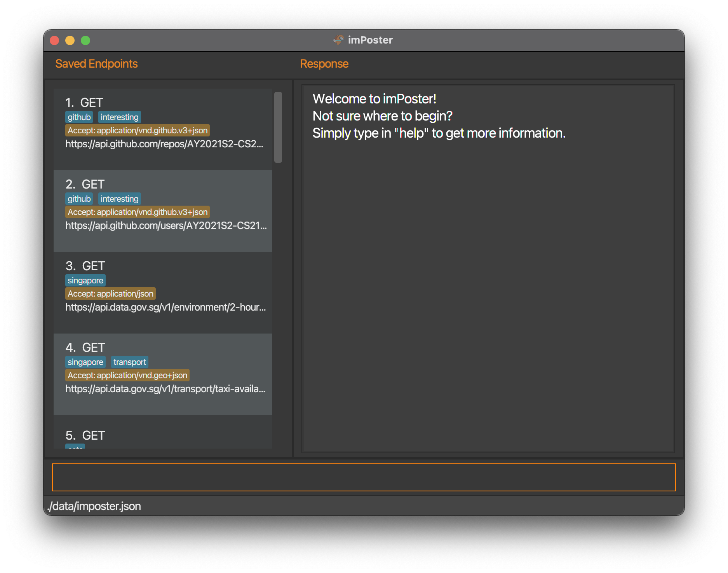Click the api.data.gov.sg environment URL

point(165,307)
